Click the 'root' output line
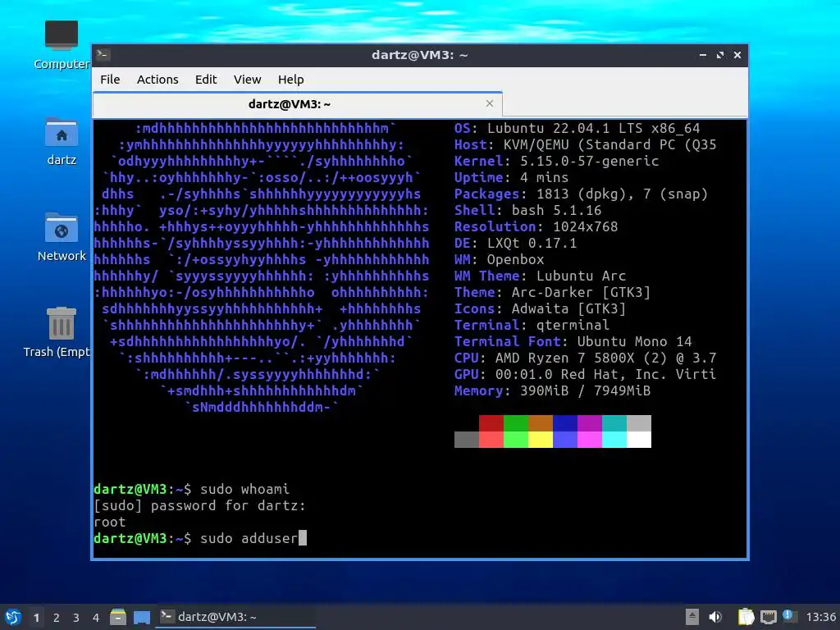840x630 pixels. click(110, 522)
